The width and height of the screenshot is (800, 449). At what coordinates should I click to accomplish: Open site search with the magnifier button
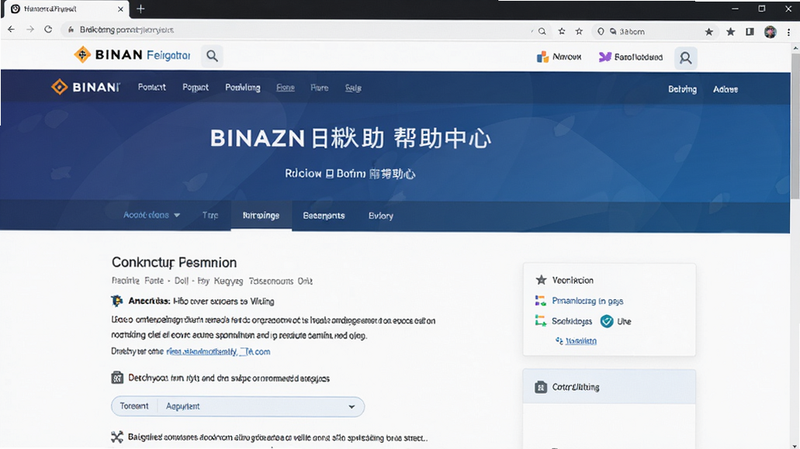[212, 56]
